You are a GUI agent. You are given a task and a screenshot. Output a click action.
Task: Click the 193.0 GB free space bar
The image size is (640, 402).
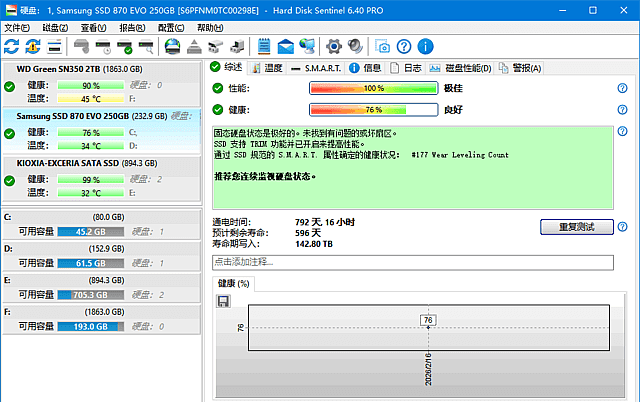coord(91,326)
